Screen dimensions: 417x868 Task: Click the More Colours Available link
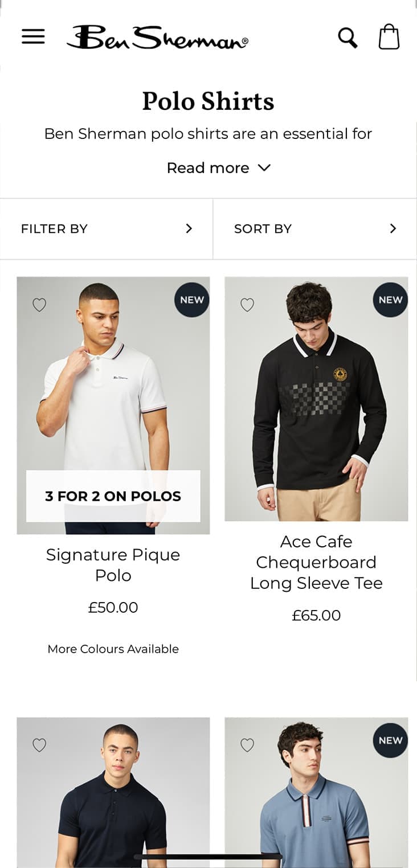click(x=113, y=649)
